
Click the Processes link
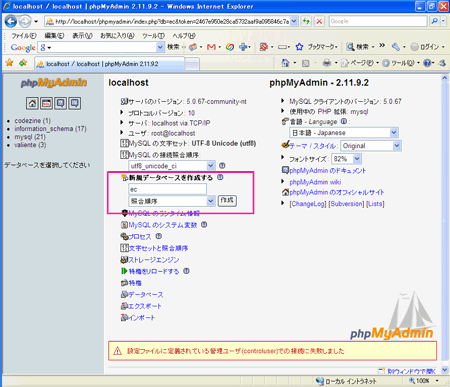tap(140, 237)
